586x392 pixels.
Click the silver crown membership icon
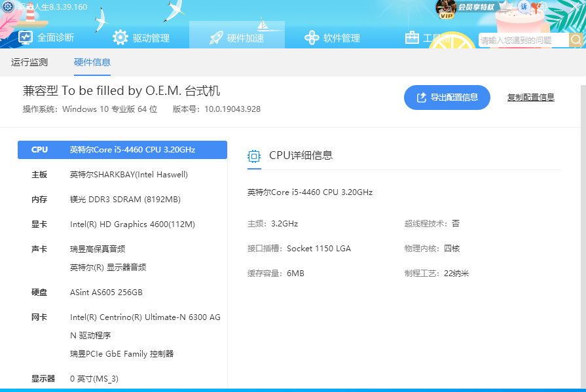[x=506, y=5]
